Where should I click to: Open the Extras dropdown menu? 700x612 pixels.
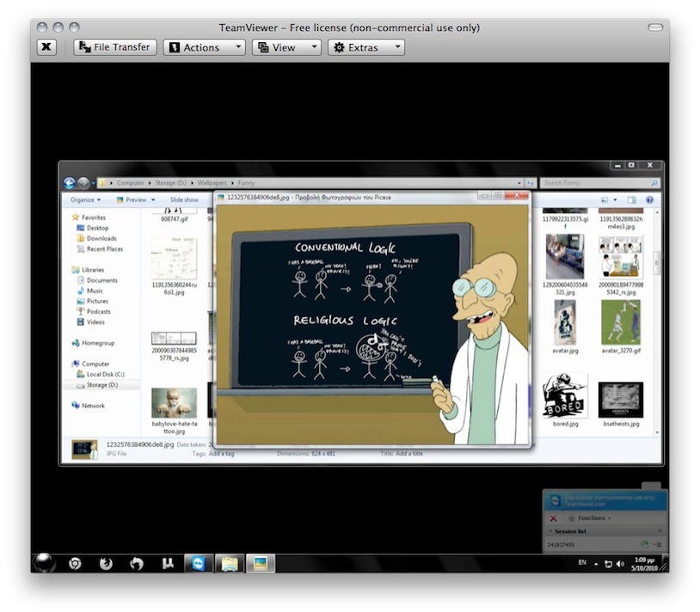coord(366,47)
